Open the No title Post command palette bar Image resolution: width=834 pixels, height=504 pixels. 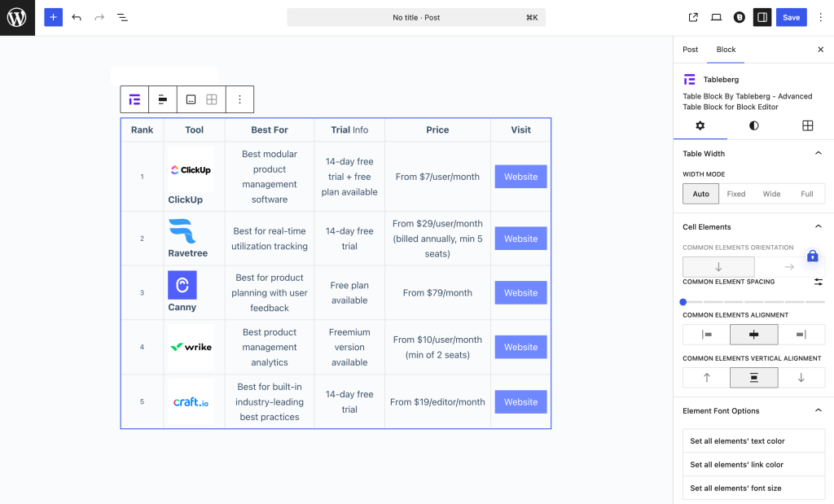(416, 18)
